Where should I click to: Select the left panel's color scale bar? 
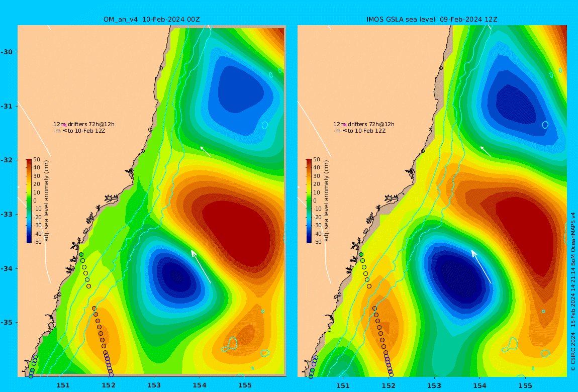29,201
